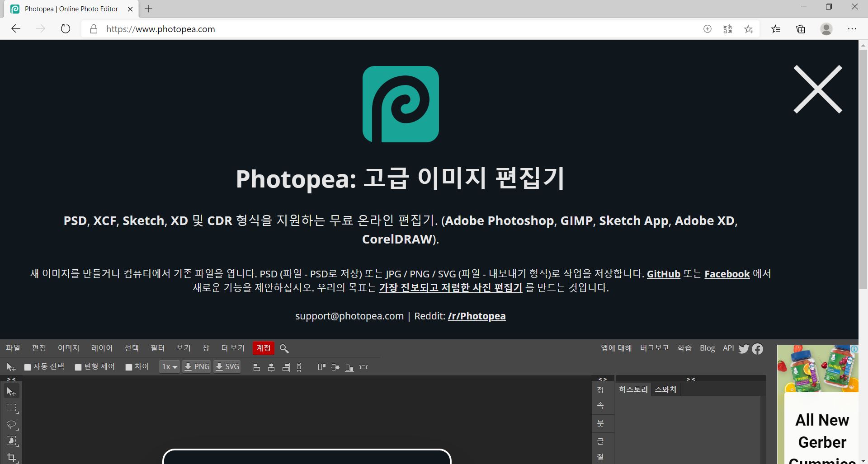Open the 파일 menu

tap(13, 348)
